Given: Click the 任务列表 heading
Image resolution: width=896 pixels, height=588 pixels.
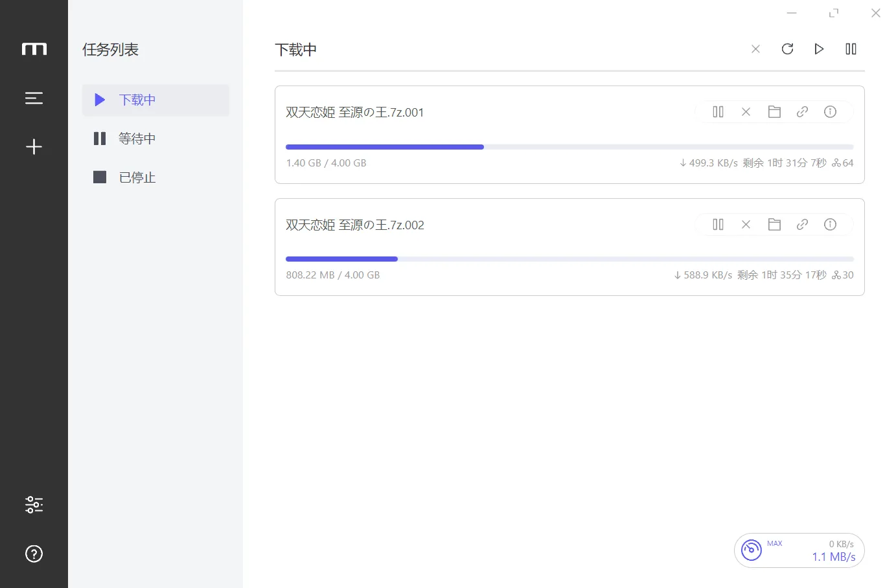Looking at the screenshot, I should 110,50.
